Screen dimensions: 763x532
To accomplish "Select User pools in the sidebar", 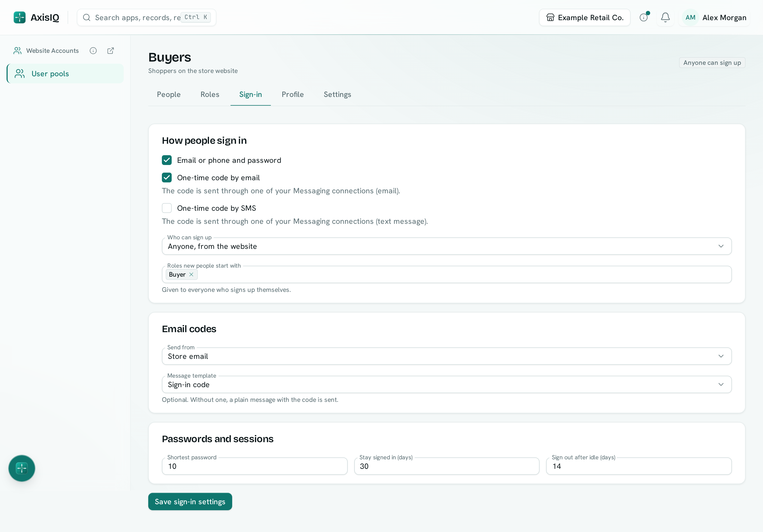I will (x=65, y=74).
